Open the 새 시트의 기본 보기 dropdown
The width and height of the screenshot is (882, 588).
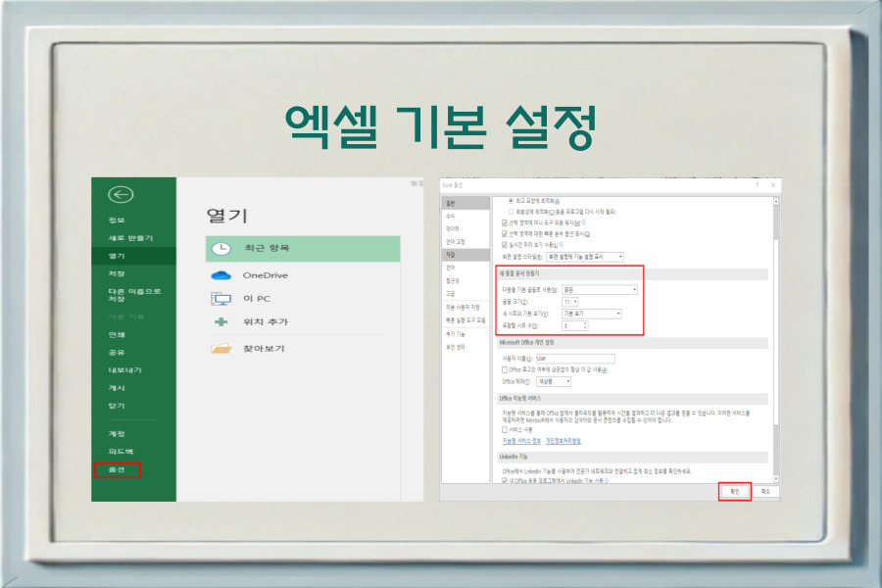tap(592, 314)
